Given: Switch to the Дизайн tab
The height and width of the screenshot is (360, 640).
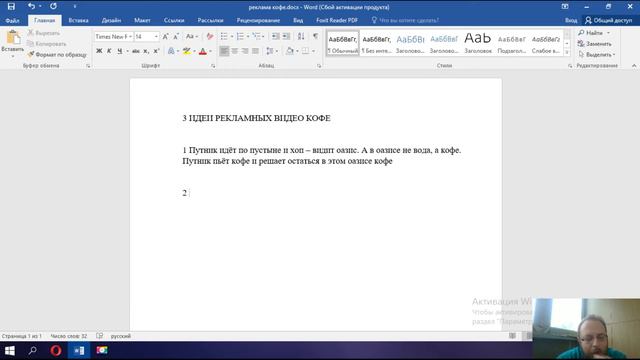Looking at the screenshot, I should [x=111, y=20].
